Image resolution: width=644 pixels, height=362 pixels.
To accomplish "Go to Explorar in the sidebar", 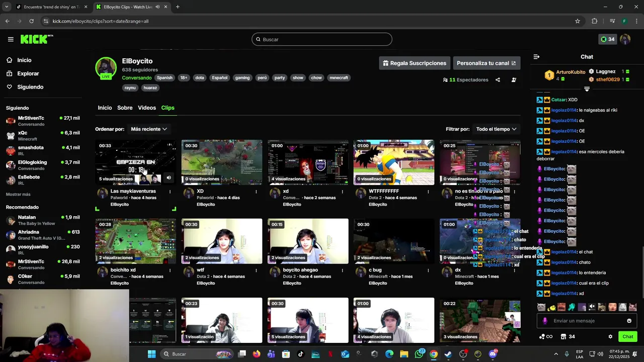I will click(28, 73).
